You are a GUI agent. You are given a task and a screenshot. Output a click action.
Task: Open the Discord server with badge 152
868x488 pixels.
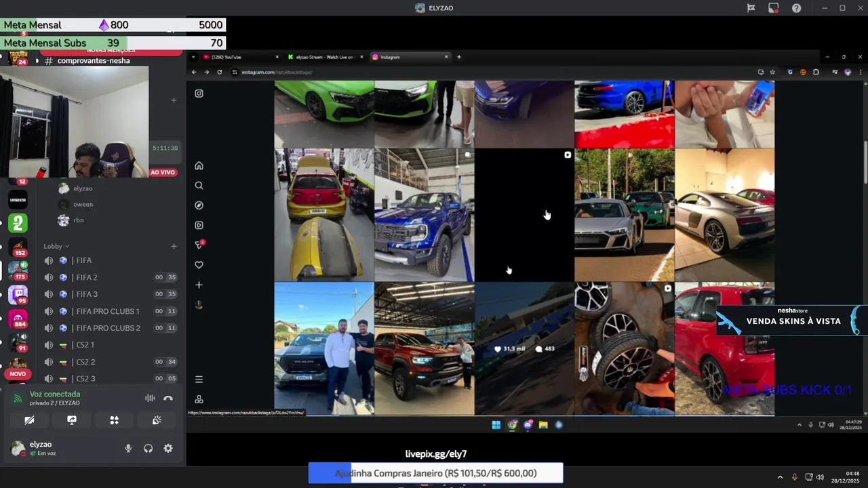18,247
